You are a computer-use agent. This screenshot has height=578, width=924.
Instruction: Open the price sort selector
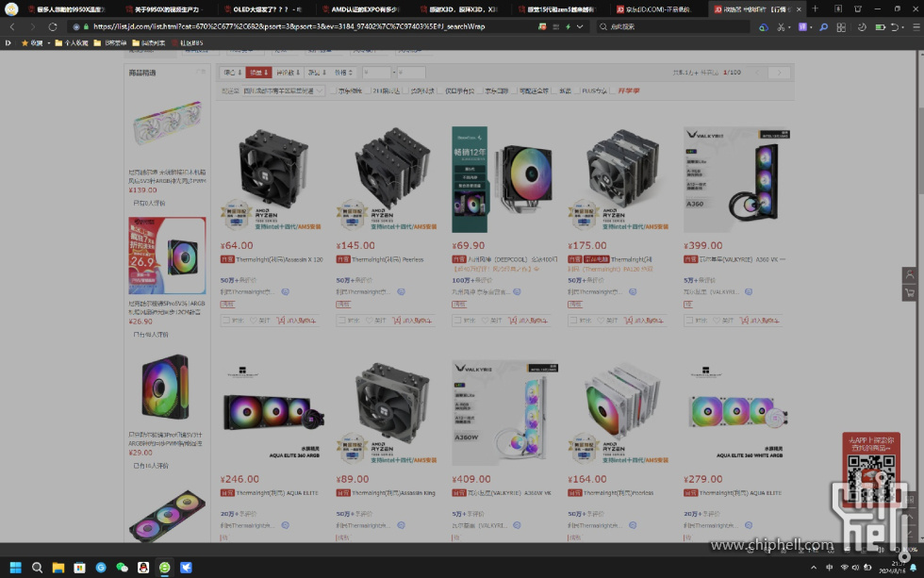click(x=343, y=73)
